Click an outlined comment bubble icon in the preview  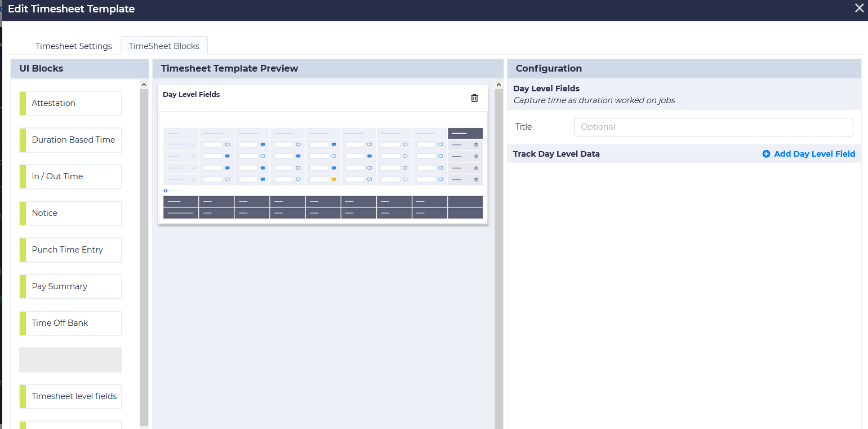pyautogui.click(x=228, y=145)
